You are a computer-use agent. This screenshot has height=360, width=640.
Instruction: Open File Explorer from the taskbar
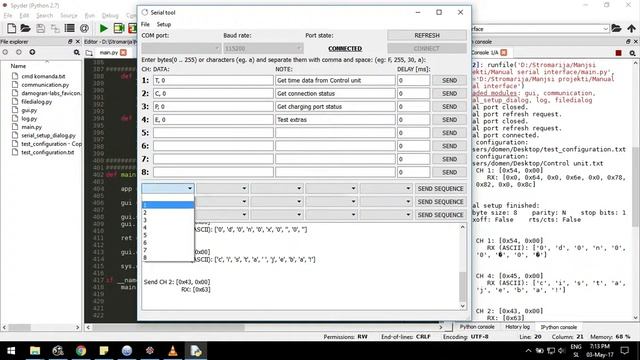pos(35,351)
